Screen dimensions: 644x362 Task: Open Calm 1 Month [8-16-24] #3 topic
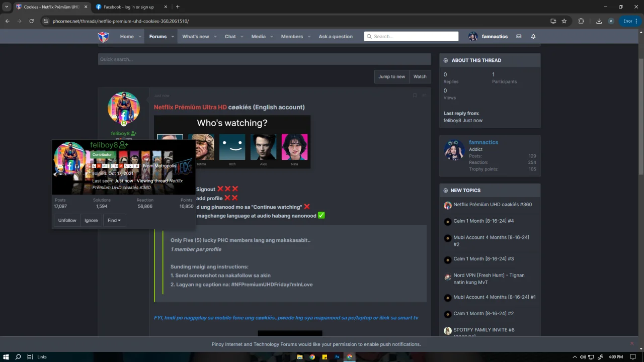(484, 259)
